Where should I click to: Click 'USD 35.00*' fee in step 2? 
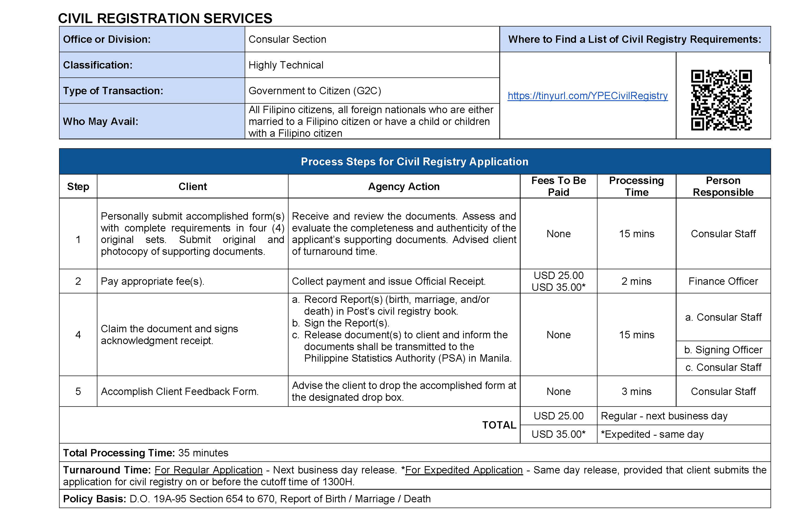point(558,287)
